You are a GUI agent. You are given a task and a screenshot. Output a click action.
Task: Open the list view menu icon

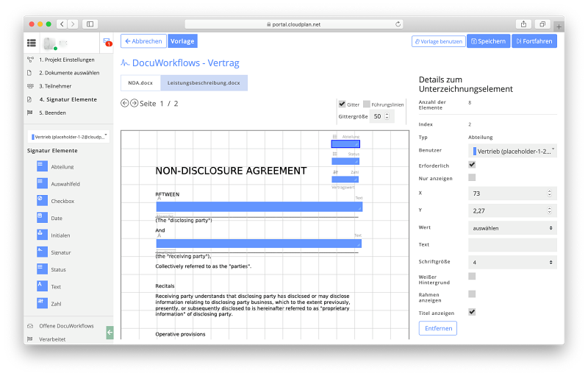pyautogui.click(x=32, y=43)
